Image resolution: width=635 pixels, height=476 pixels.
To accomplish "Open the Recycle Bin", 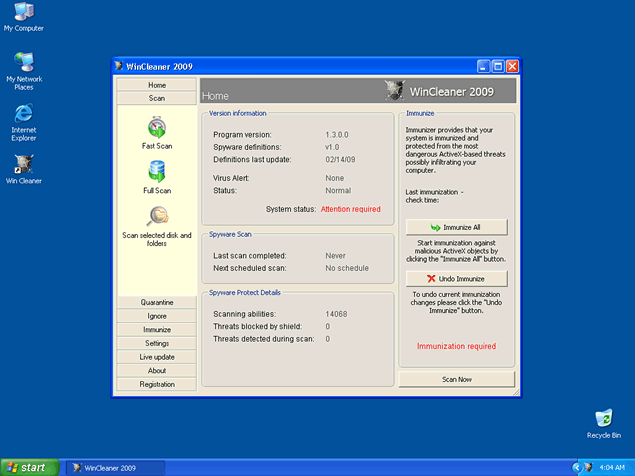I will pos(604,419).
